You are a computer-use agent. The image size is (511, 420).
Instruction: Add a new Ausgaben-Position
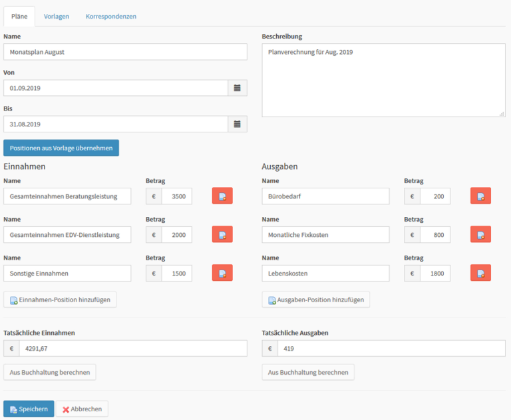coord(316,300)
